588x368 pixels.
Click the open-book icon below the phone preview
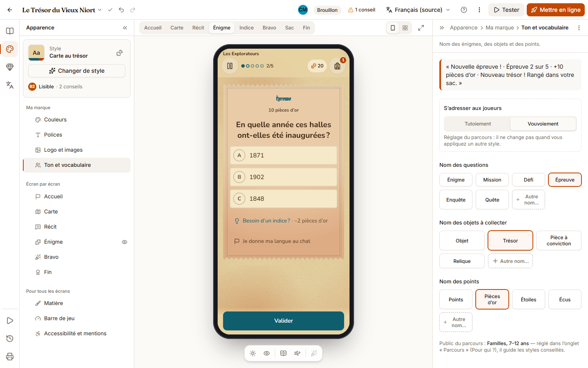tap(283, 353)
